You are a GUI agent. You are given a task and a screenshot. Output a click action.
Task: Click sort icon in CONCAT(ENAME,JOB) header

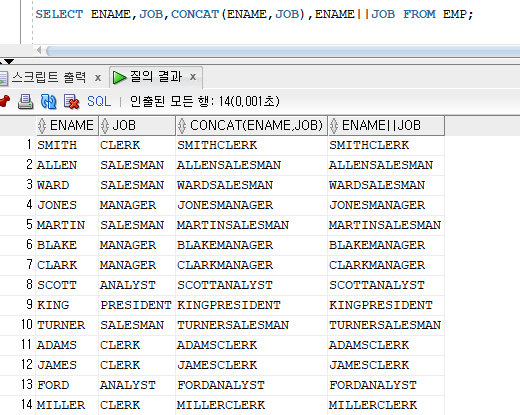(x=182, y=126)
